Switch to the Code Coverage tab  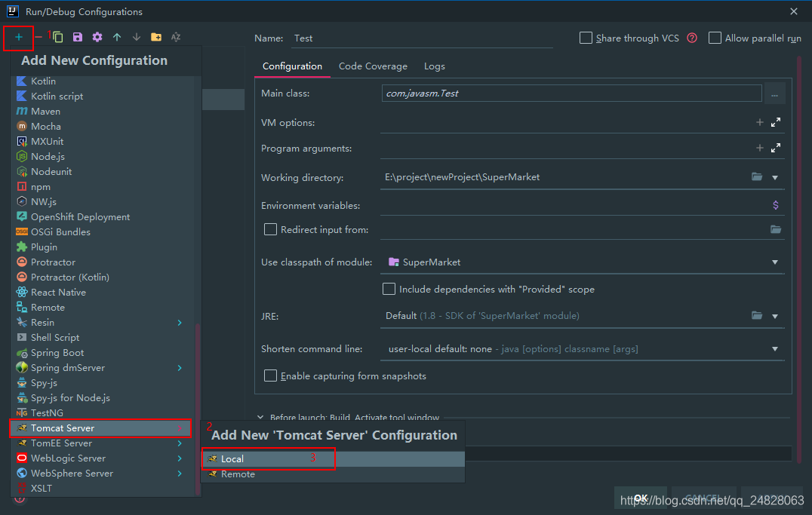[x=373, y=66]
